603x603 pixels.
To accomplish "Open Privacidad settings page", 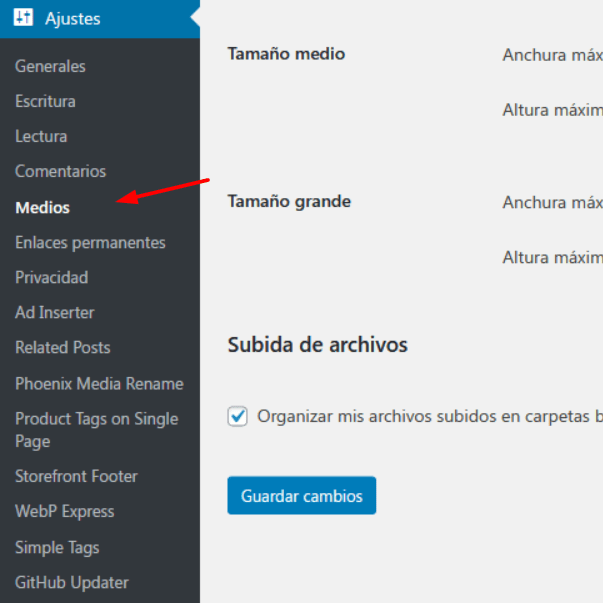I will [x=52, y=277].
